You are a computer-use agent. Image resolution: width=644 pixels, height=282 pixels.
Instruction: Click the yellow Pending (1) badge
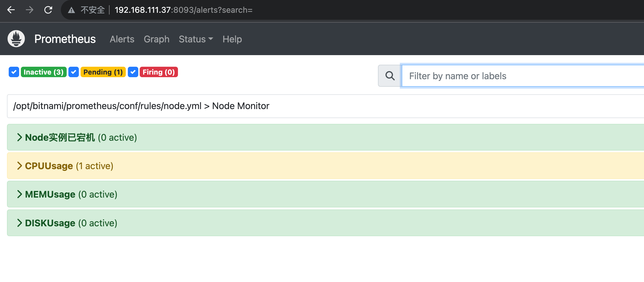(103, 72)
